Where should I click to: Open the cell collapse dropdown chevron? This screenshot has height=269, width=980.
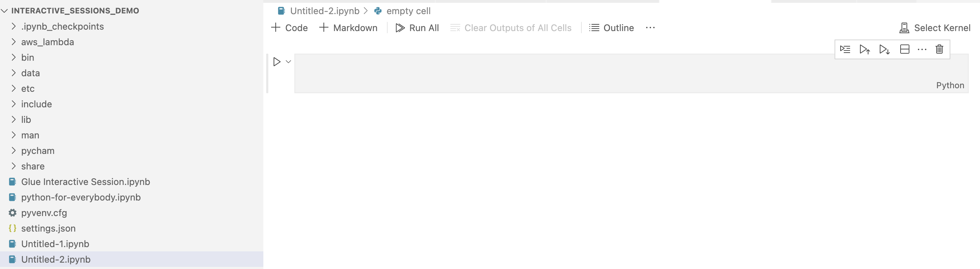(288, 61)
